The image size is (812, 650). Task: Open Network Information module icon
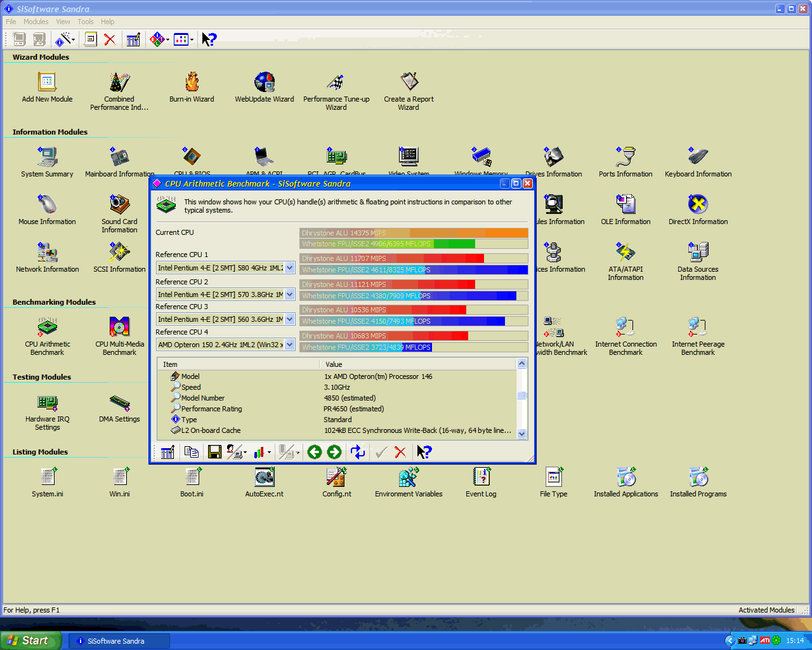pyautogui.click(x=47, y=252)
